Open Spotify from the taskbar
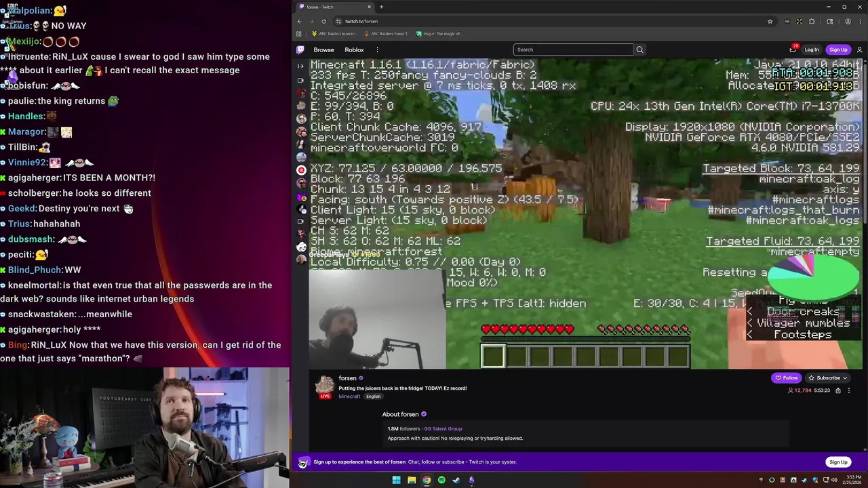Viewport: 868px width, 488px height. point(441,480)
